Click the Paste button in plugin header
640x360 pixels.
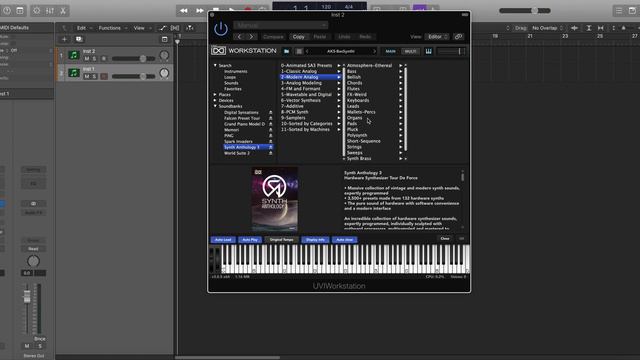tap(320, 37)
